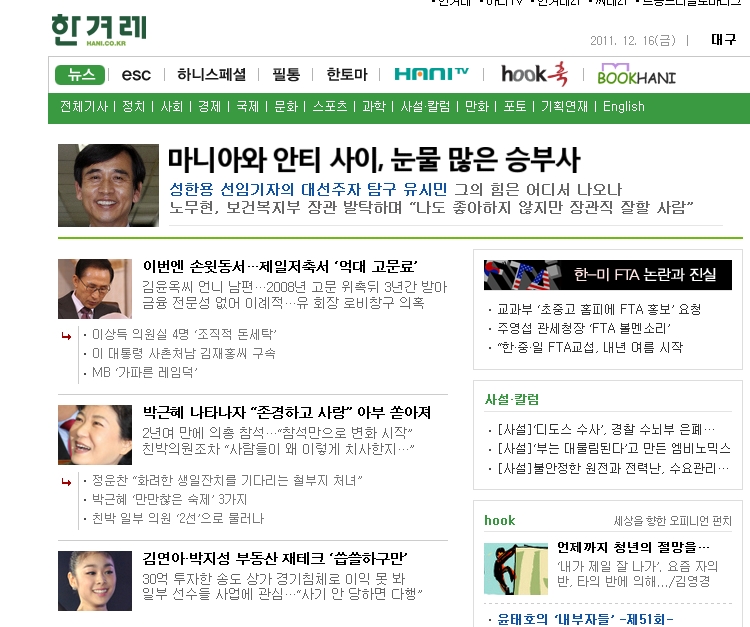Click the climber thumbnail in the hook section
The width and height of the screenshot is (750, 627).
(515, 568)
